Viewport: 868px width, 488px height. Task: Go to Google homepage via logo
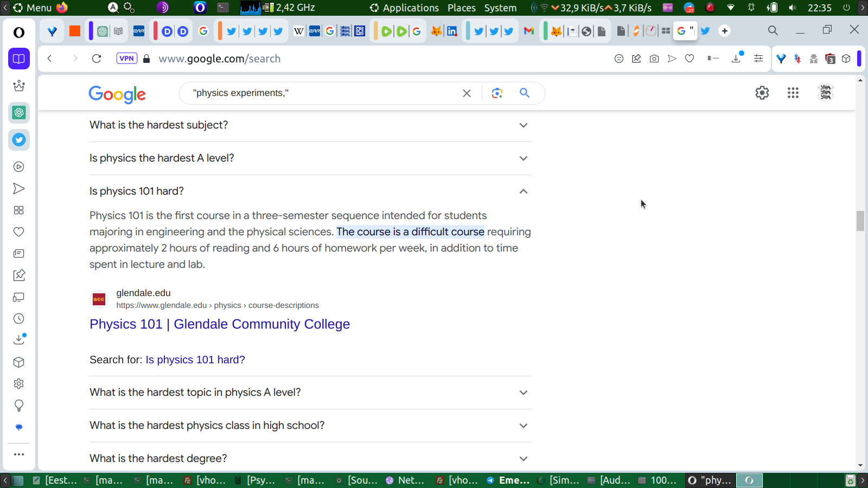tap(117, 94)
